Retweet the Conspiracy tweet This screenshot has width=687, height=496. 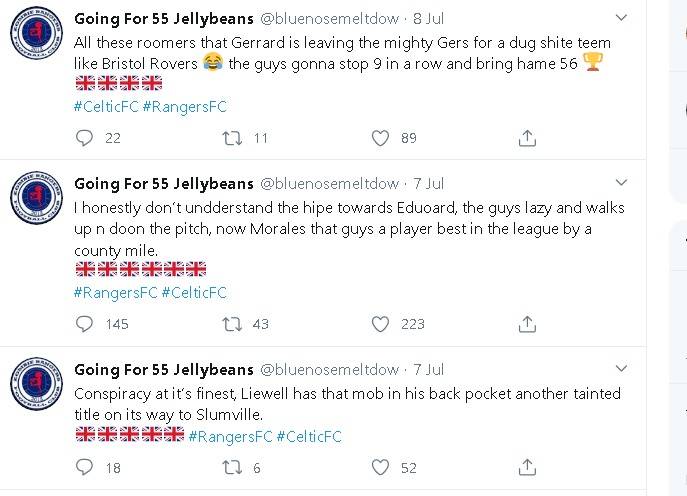(232, 467)
